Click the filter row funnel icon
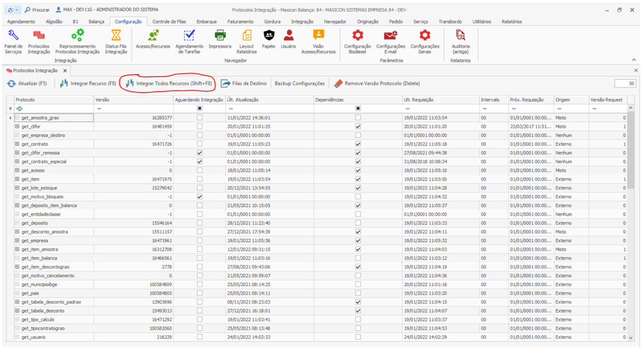The height and width of the screenshot is (351, 644). coord(10,109)
